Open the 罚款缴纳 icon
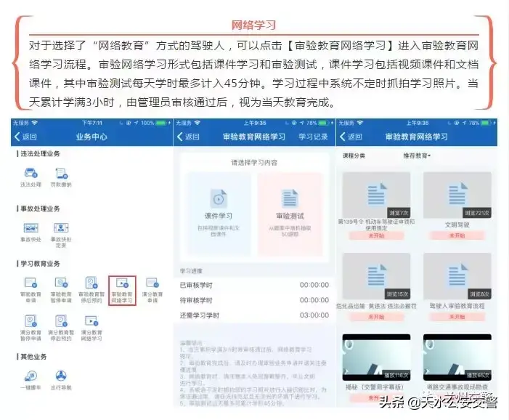This screenshot has height=420, width=509. tap(61, 174)
